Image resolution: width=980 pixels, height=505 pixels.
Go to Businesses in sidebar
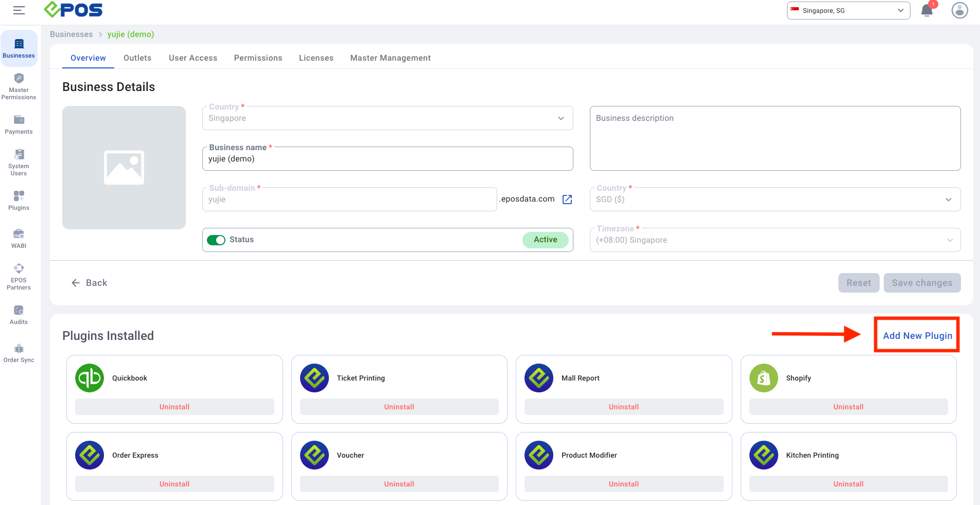pyautogui.click(x=19, y=48)
